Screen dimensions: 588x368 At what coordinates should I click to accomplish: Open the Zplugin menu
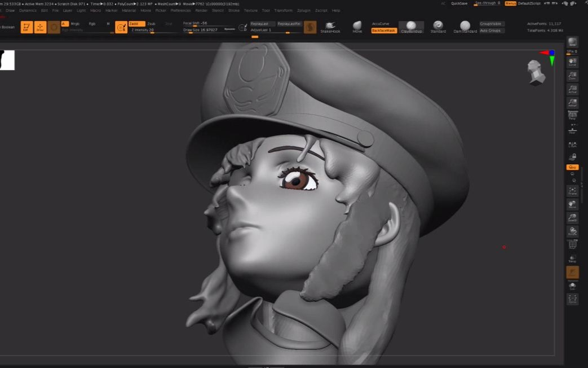click(304, 11)
